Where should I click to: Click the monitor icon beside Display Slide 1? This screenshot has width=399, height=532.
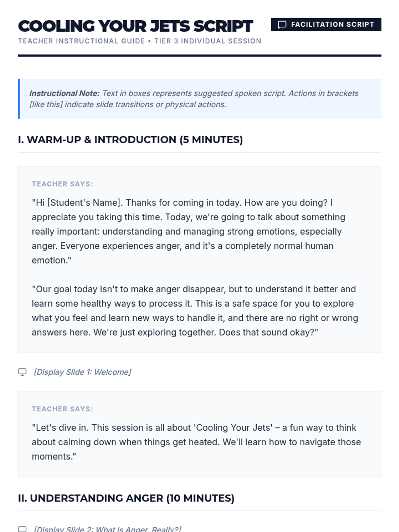pos(22,372)
